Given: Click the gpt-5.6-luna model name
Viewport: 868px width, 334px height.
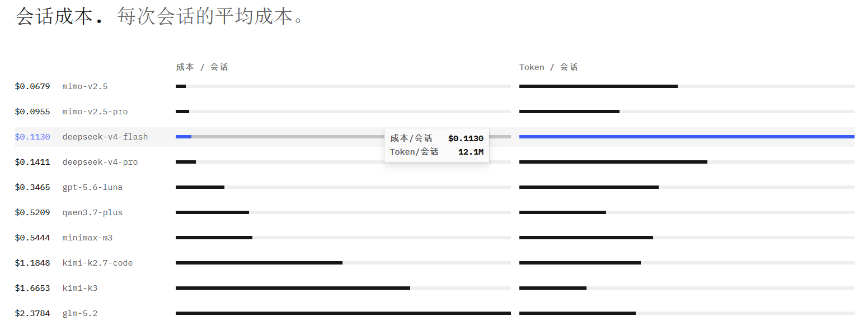Looking at the screenshot, I should [92, 187].
